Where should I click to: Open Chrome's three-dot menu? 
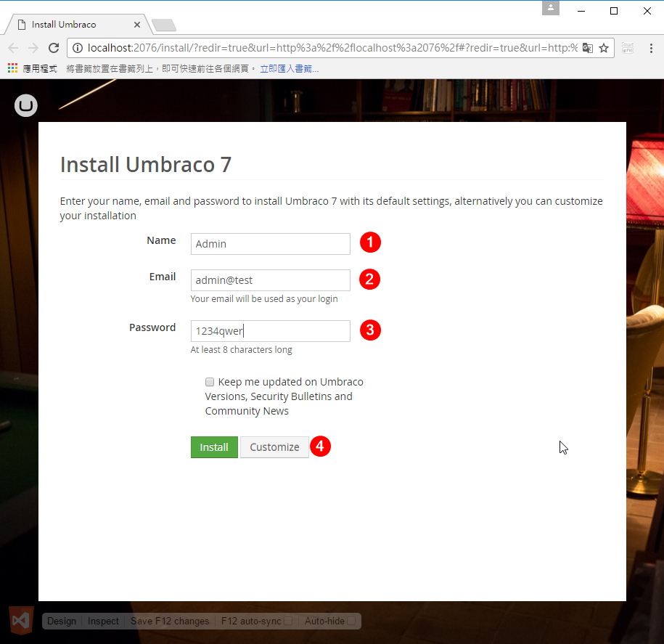[x=651, y=48]
